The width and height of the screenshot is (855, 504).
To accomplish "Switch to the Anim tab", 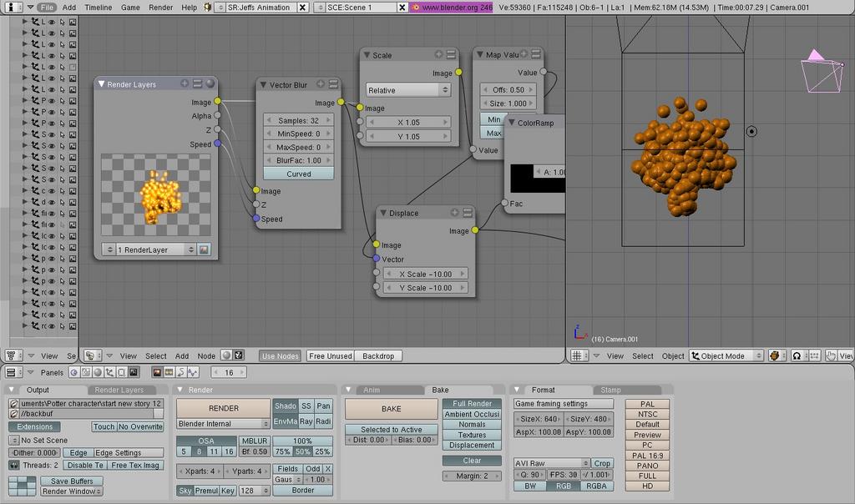I will pyautogui.click(x=372, y=390).
